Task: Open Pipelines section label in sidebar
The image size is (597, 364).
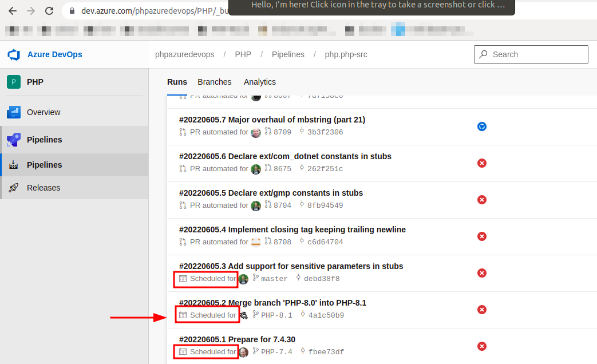Action: (44, 140)
